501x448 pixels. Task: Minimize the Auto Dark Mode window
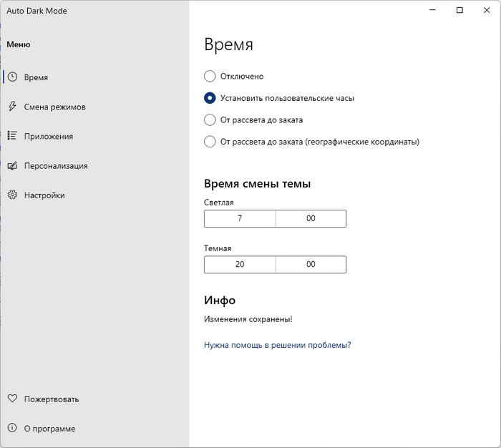(432, 10)
